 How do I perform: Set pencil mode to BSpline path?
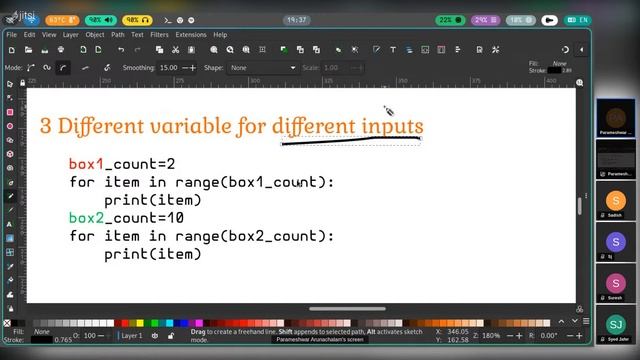click(63, 68)
